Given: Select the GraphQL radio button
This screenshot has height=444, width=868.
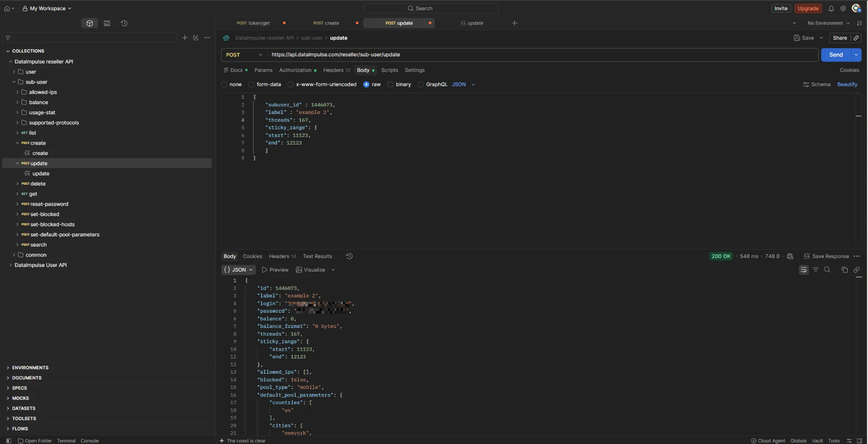Looking at the screenshot, I should click(421, 84).
